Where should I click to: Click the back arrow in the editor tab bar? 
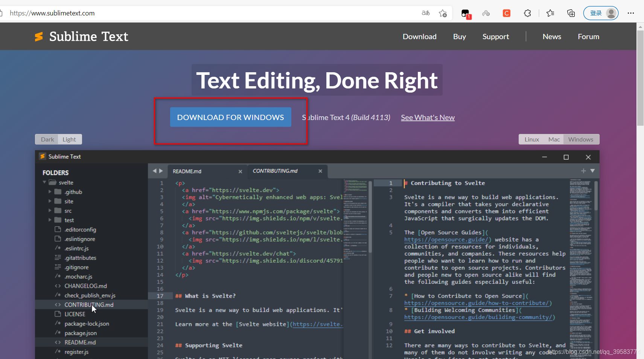(154, 171)
